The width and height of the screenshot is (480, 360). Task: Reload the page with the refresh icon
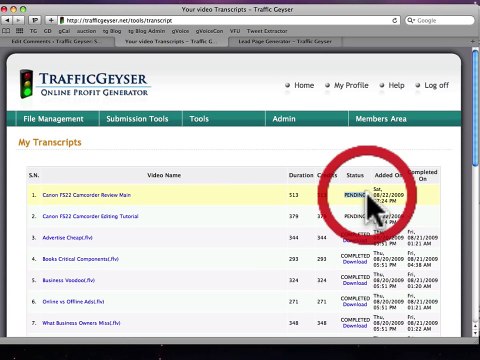(x=395, y=20)
